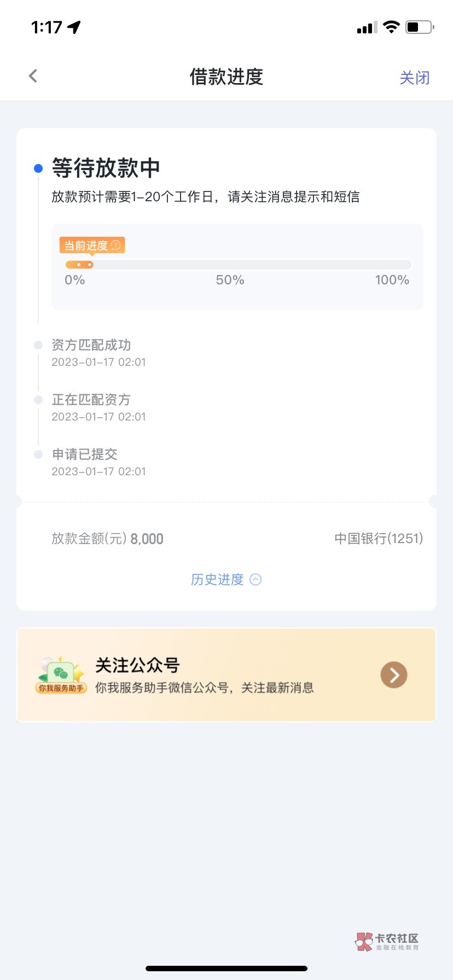Click the 中国银行(1251) bank account text
Image resolution: width=453 pixels, height=980 pixels.
pyautogui.click(x=379, y=539)
